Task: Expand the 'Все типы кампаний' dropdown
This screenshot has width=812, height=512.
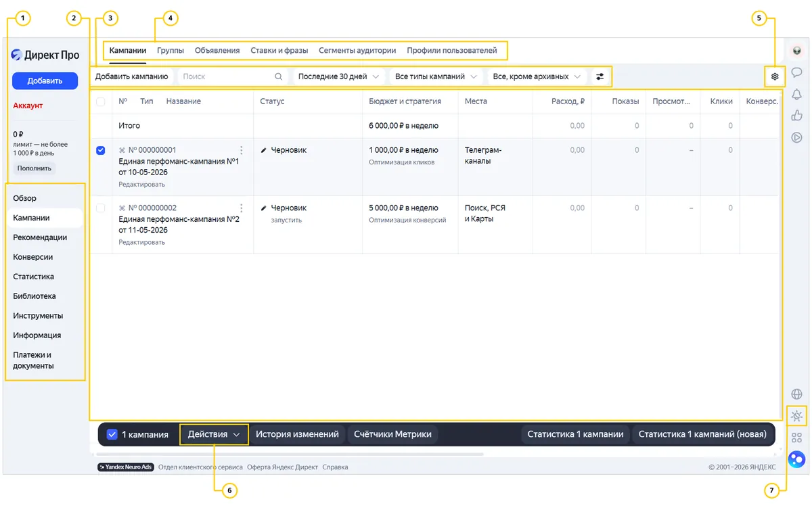Action: [436, 76]
